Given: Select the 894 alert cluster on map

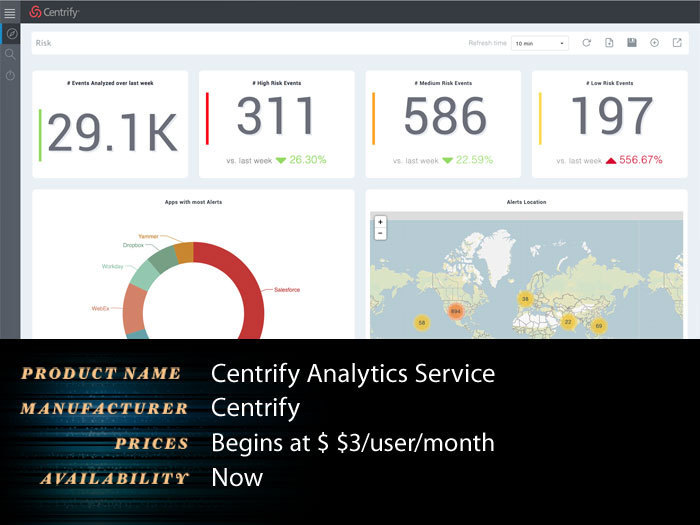Looking at the screenshot, I should [x=456, y=311].
